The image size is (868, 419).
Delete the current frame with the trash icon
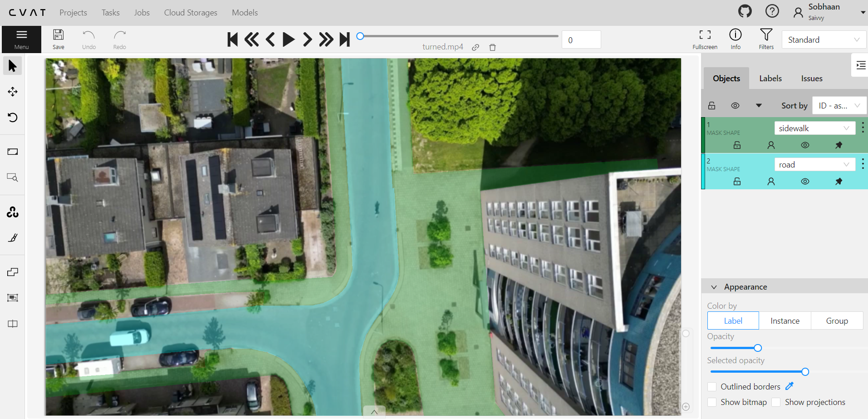click(492, 47)
